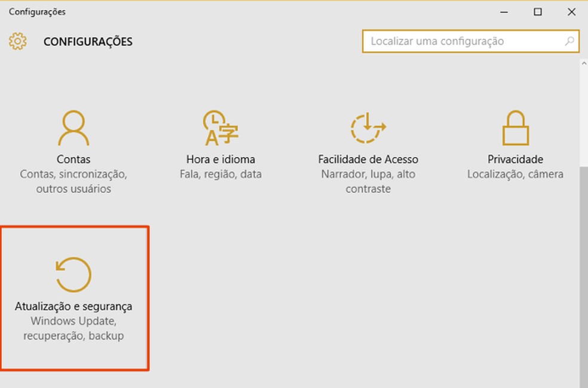Click the gear icon beside CONFIGURAÇÕES
The width and height of the screenshot is (588, 388).
[18, 42]
